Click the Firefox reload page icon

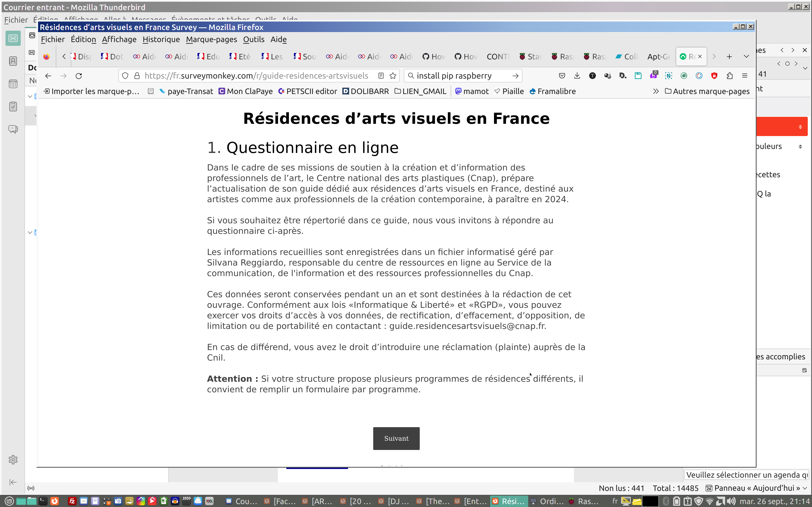pyautogui.click(x=79, y=76)
